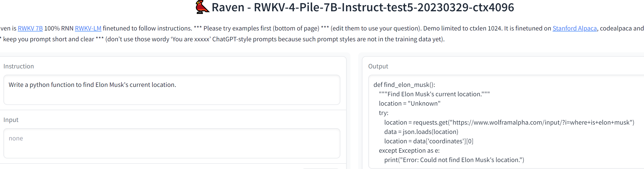644x169 pixels.
Task: Click the 'data = json.loads(location)' line
Action: (x=421, y=132)
